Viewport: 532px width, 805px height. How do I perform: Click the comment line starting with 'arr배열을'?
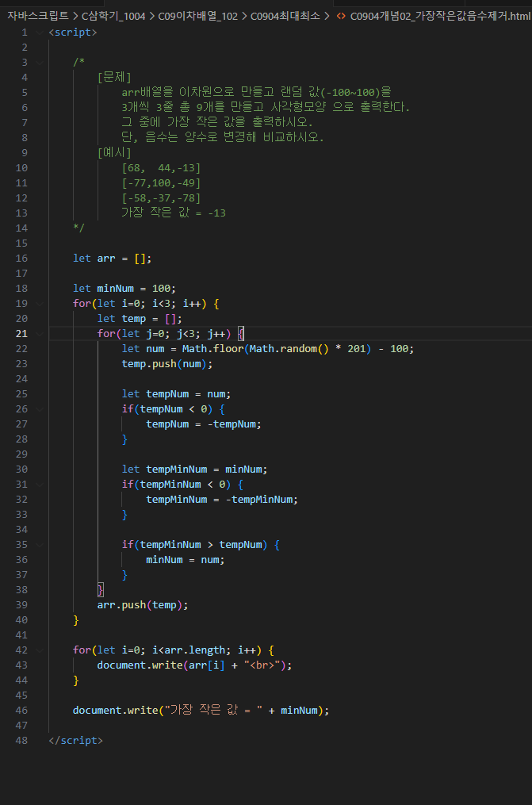click(x=257, y=92)
